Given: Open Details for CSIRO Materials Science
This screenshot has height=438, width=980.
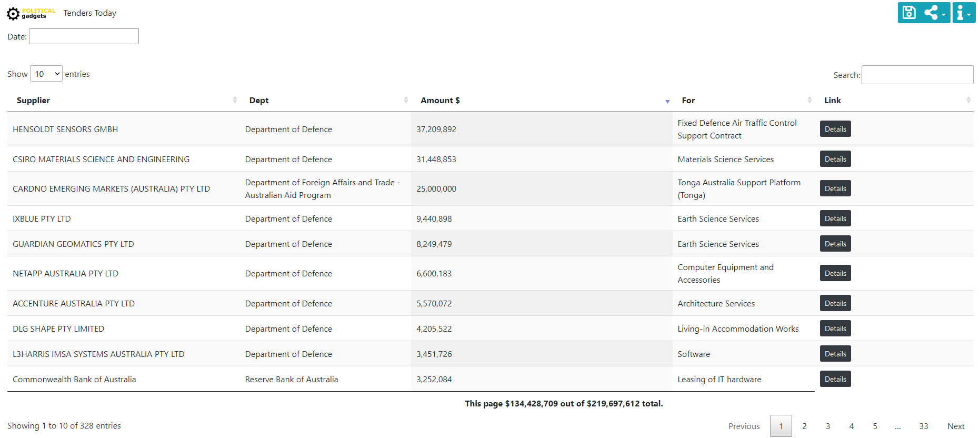Looking at the screenshot, I should [x=835, y=159].
